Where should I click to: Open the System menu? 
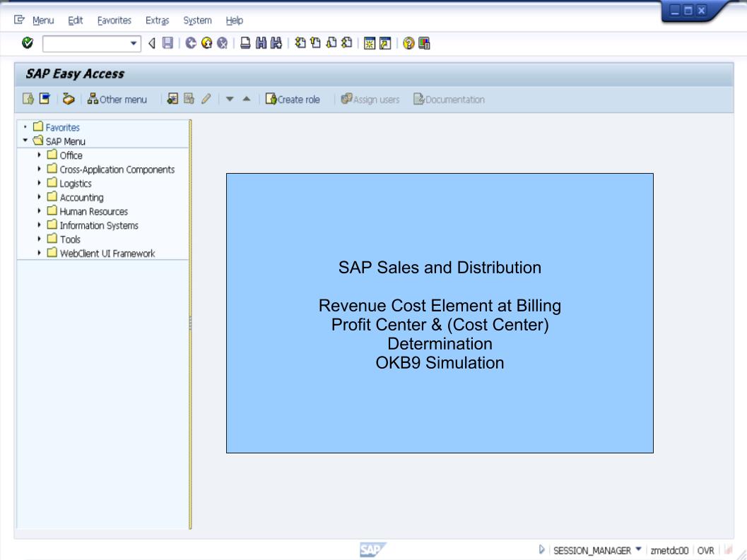(196, 20)
